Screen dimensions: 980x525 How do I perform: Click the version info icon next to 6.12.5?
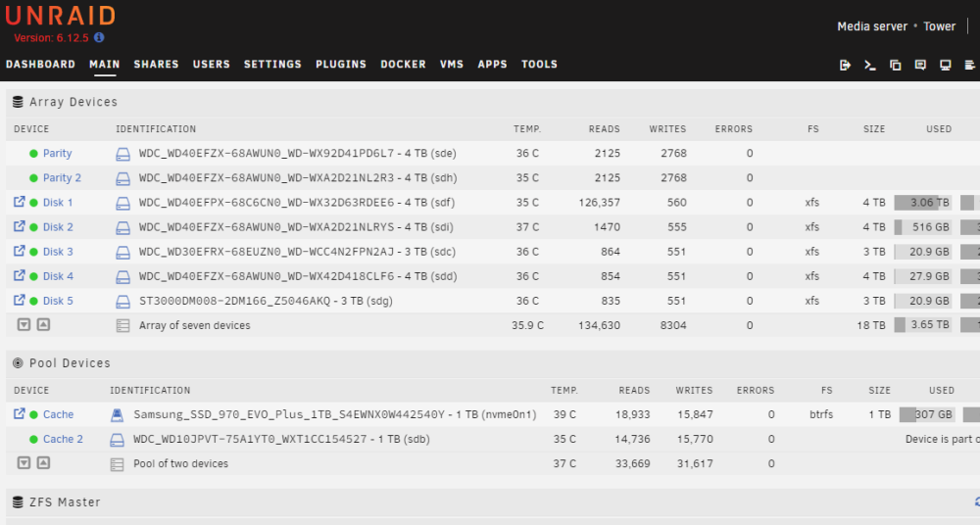pyautogui.click(x=99, y=37)
